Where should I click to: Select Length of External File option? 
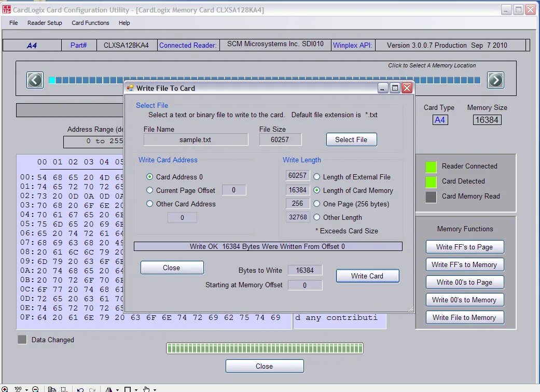(x=316, y=176)
